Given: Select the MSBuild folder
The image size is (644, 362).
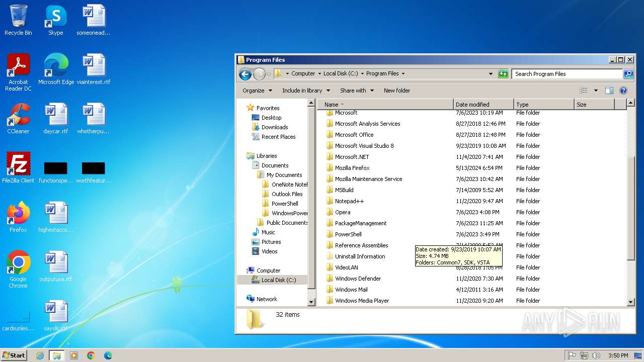Looking at the screenshot, I should (x=344, y=190).
